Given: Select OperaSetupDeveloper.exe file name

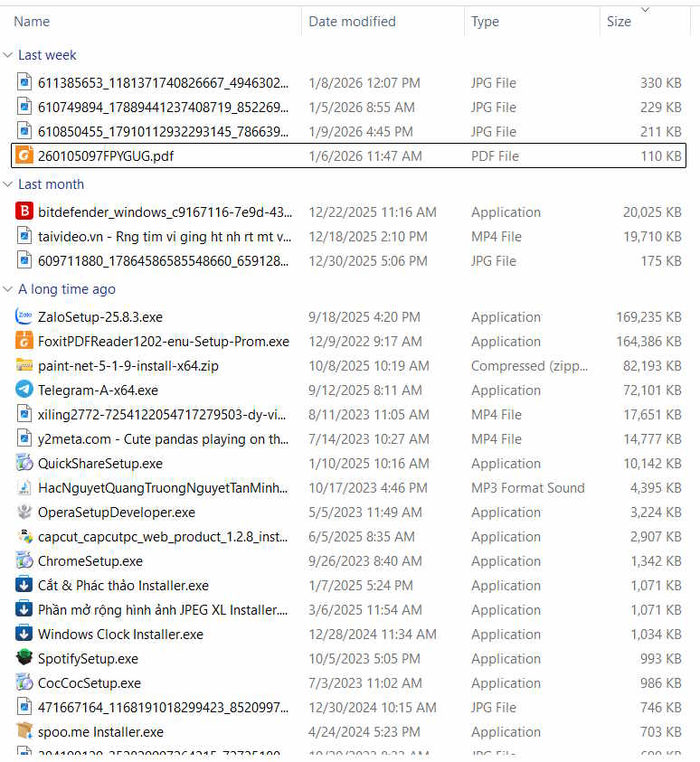Looking at the screenshot, I should (117, 513).
